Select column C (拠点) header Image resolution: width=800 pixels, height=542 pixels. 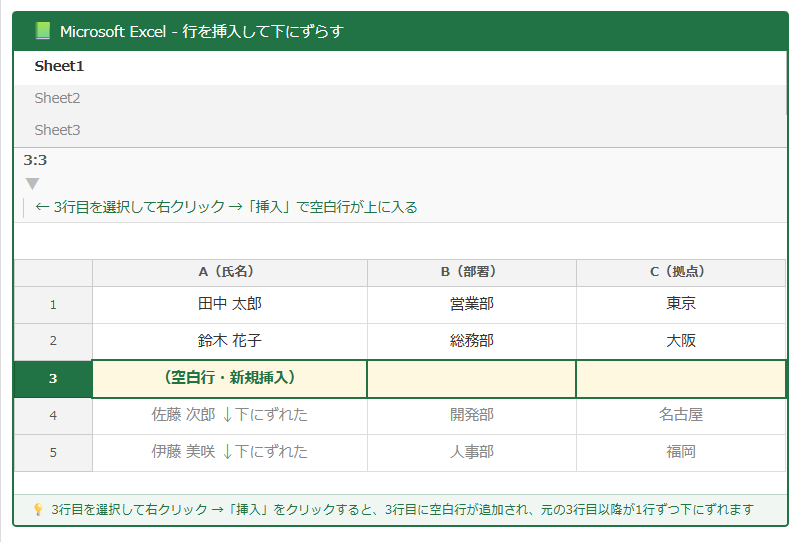coord(680,272)
